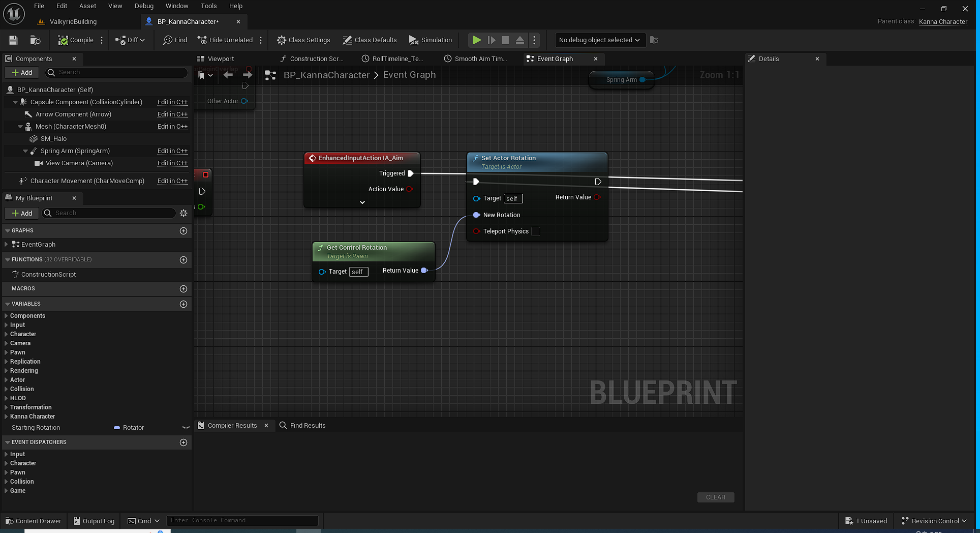Toggle Teleport Physics checkbox
Screen dimensions: 980x533
[536, 231]
